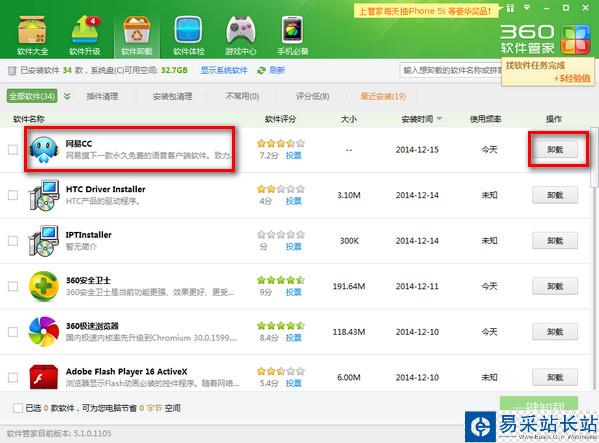The image size is (599, 443).
Task: Tick the checkbox for 网易CC
Action: (13, 149)
